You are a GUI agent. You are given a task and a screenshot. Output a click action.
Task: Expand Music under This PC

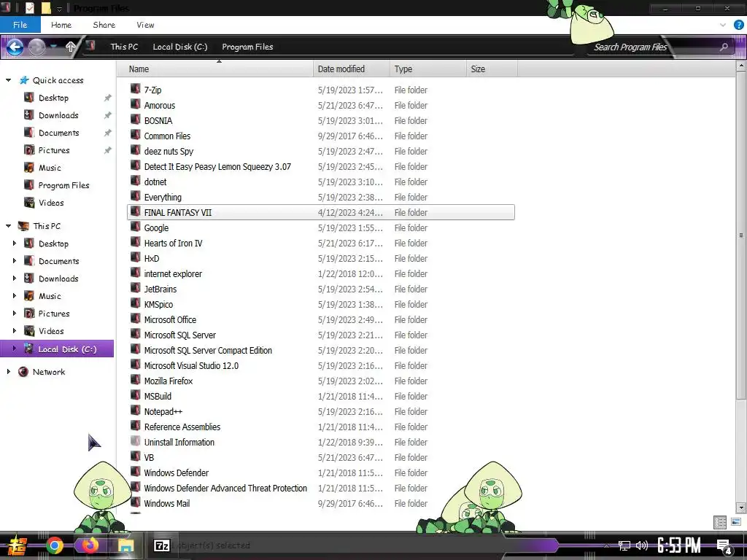coord(15,296)
